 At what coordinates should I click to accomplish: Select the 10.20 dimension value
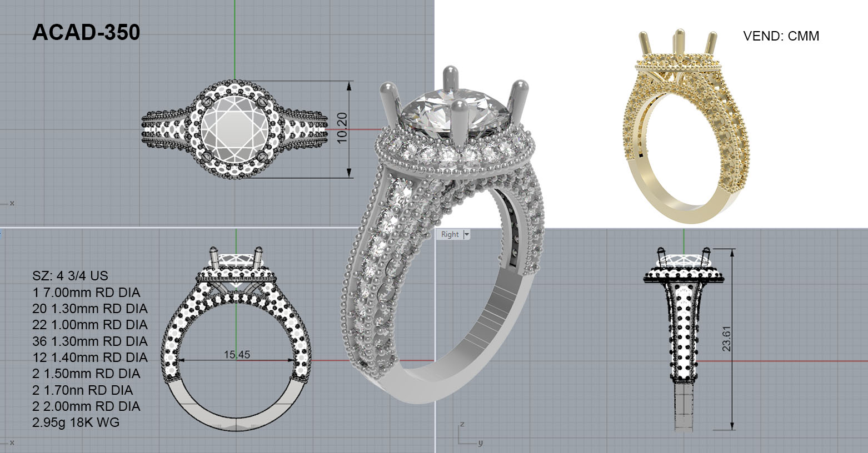tap(342, 128)
